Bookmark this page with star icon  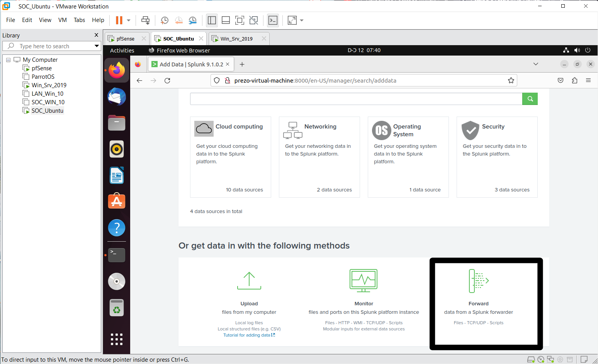click(511, 80)
